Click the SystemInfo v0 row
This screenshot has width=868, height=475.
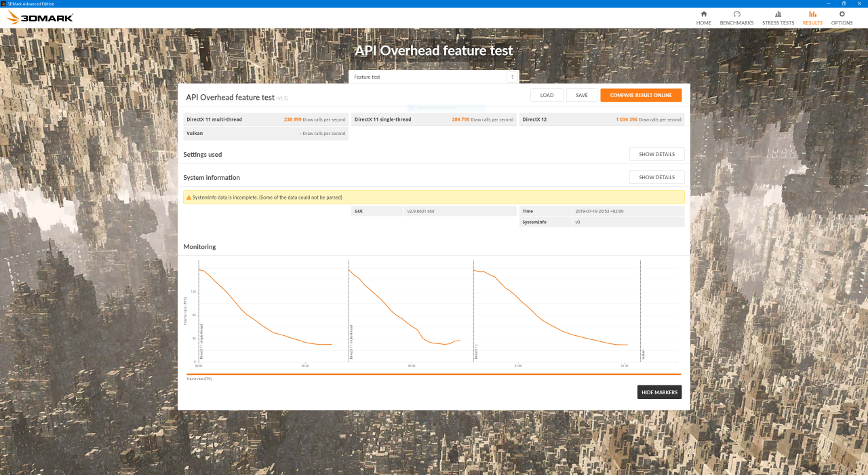click(x=601, y=222)
